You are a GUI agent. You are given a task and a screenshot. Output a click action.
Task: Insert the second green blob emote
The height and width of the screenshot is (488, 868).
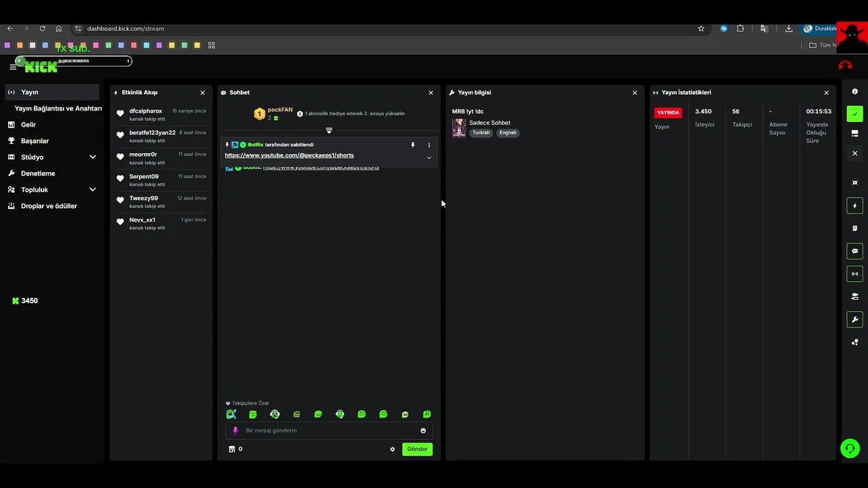tap(253, 414)
